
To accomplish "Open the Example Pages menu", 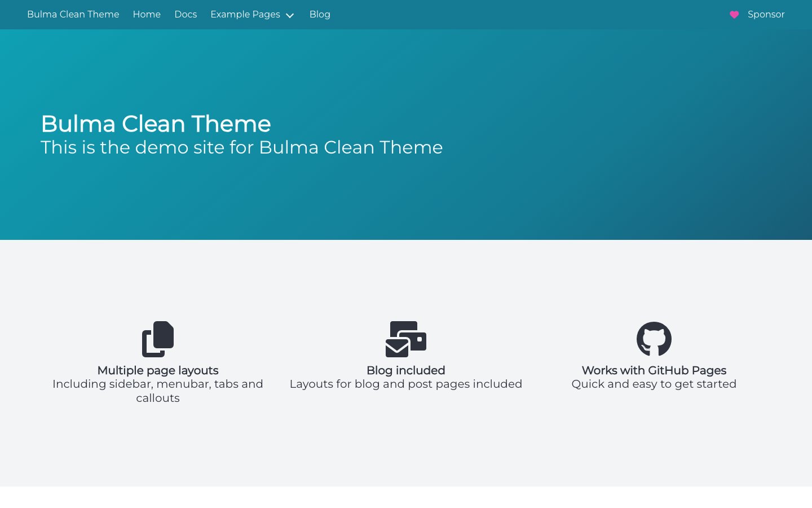I will [252, 15].
